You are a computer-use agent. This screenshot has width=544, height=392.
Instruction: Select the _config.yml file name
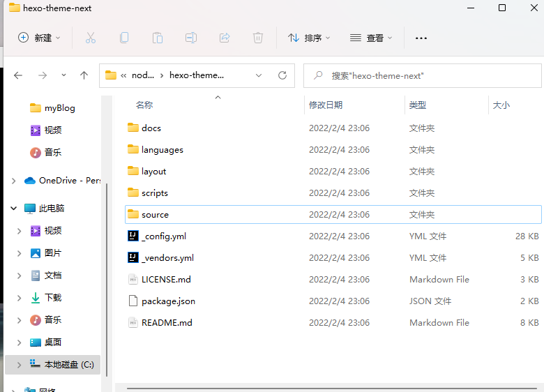[x=164, y=236]
